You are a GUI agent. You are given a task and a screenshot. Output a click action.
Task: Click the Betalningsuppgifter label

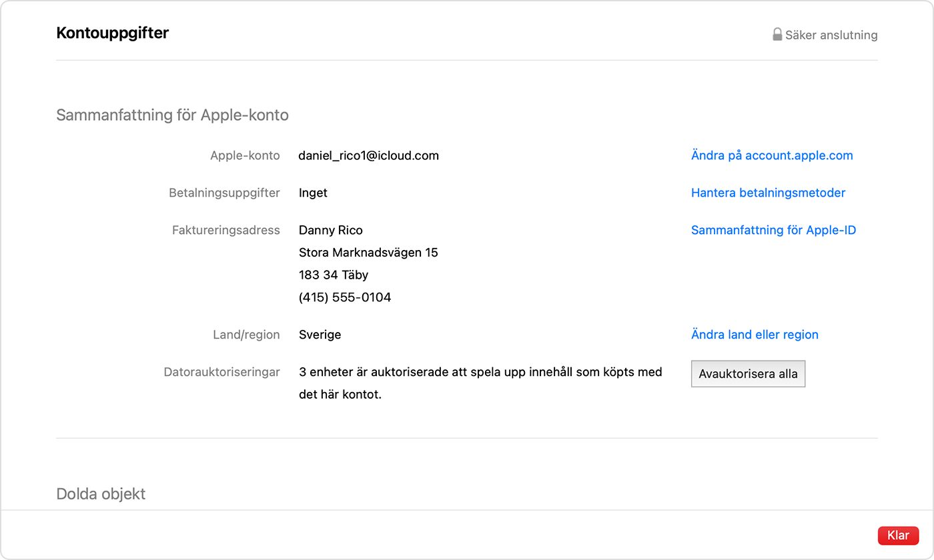pyautogui.click(x=224, y=193)
